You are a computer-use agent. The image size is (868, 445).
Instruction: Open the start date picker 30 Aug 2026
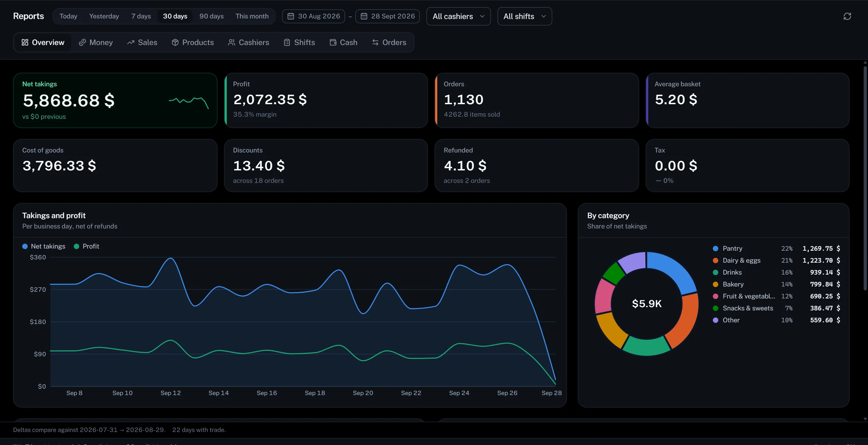coord(313,16)
